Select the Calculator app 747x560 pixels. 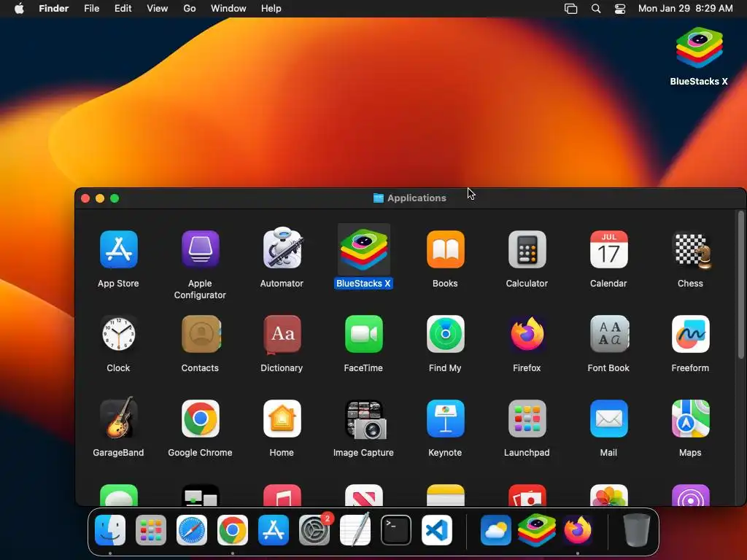[527, 249]
